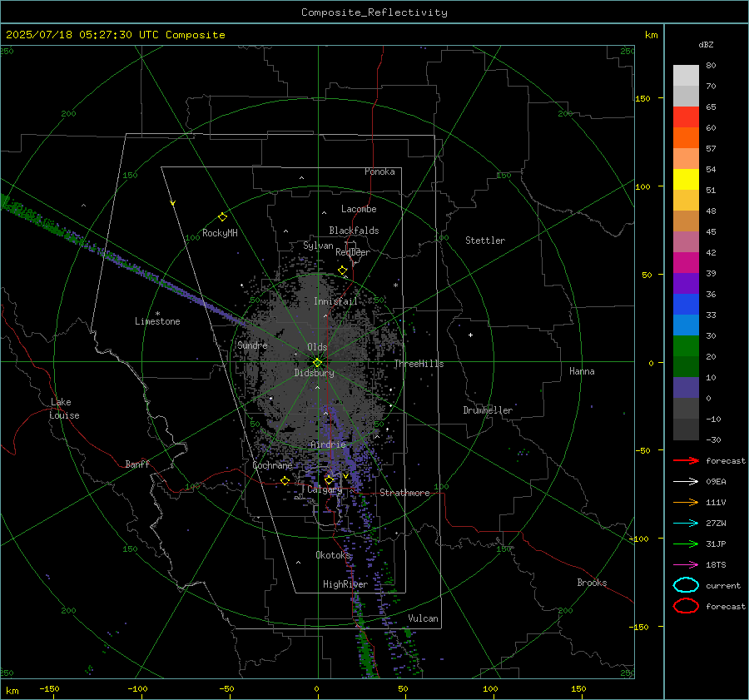
Task: Click the Composite_Reflectivity title
Action: (374, 12)
